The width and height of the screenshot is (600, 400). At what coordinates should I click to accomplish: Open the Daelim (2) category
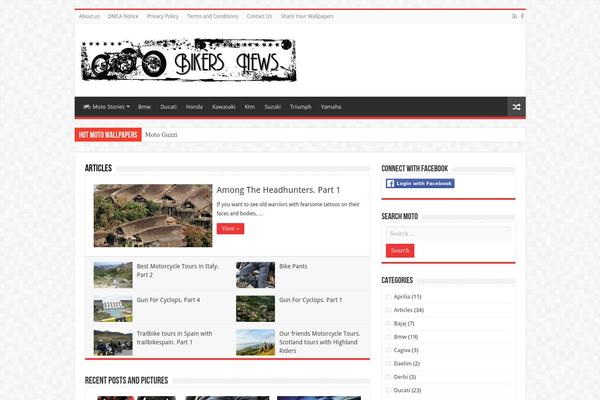(x=407, y=364)
